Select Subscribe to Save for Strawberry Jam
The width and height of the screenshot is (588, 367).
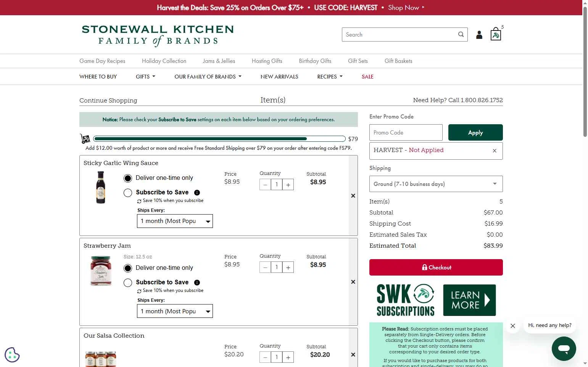[x=128, y=282]
